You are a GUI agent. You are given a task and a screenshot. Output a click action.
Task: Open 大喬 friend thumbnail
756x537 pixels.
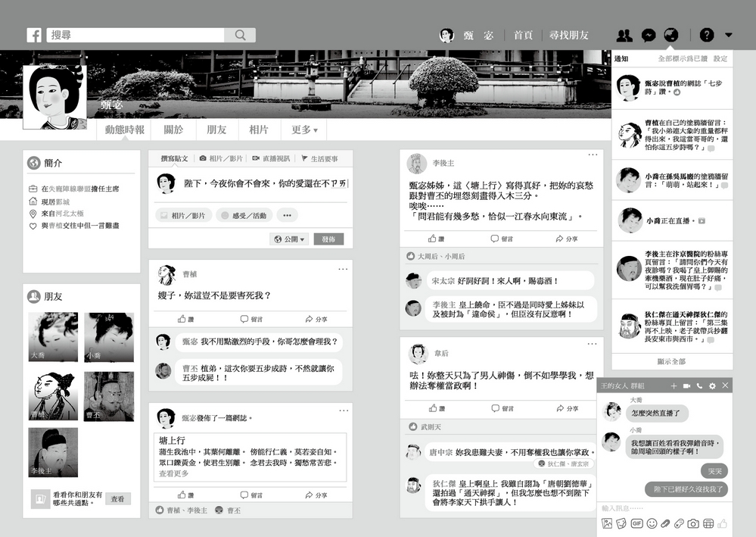pos(53,337)
